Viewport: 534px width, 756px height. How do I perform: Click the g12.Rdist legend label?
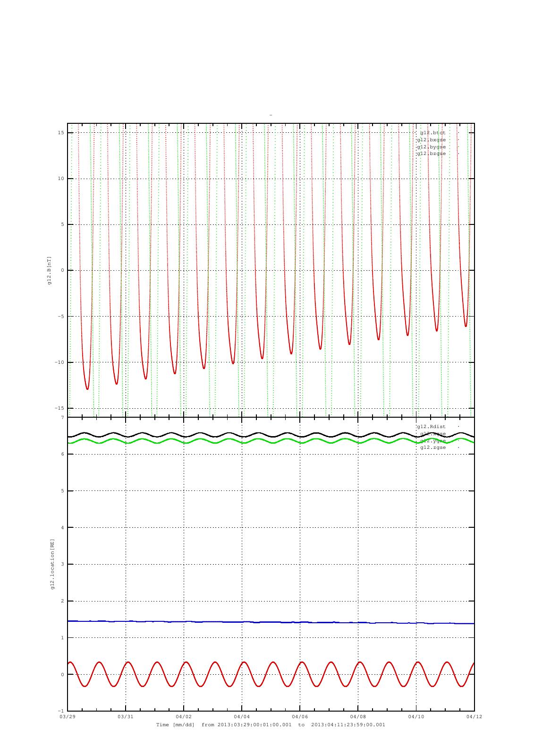pyautogui.click(x=431, y=427)
